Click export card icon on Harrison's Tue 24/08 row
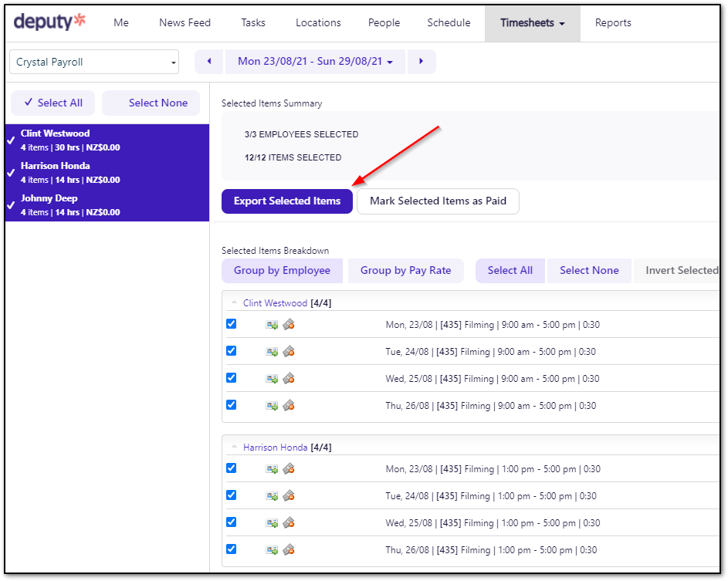The image size is (728, 581). [272, 496]
